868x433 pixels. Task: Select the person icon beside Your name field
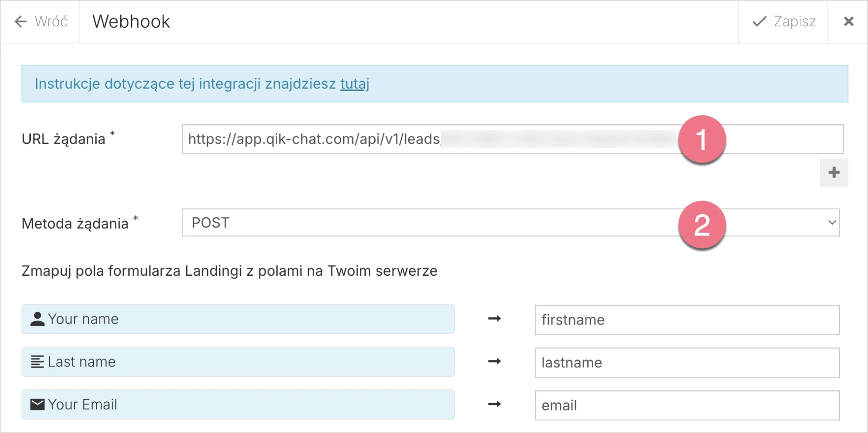pos(38,319)
